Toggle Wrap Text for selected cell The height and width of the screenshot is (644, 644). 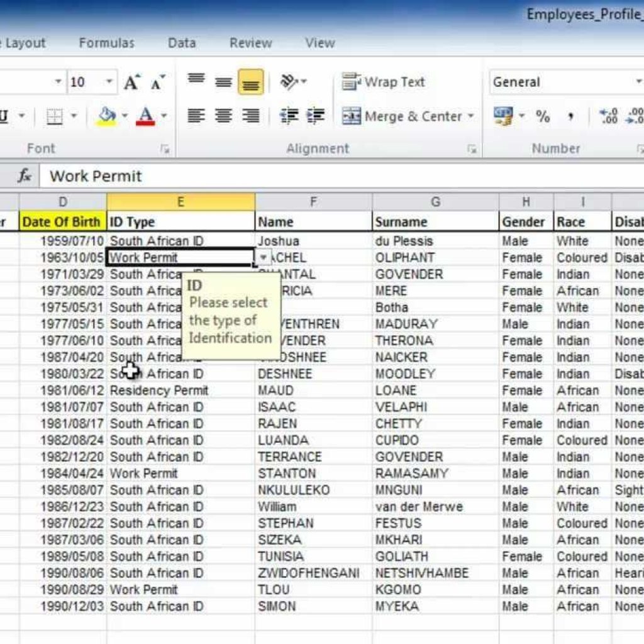(x=384, y=82)
